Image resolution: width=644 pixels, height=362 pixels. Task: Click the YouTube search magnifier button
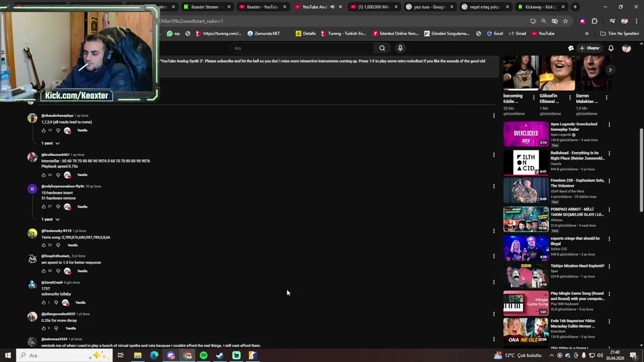coord(382,48)
